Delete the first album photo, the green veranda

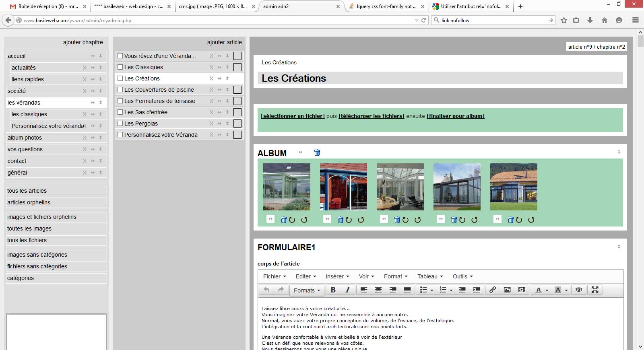click(283, 220)
